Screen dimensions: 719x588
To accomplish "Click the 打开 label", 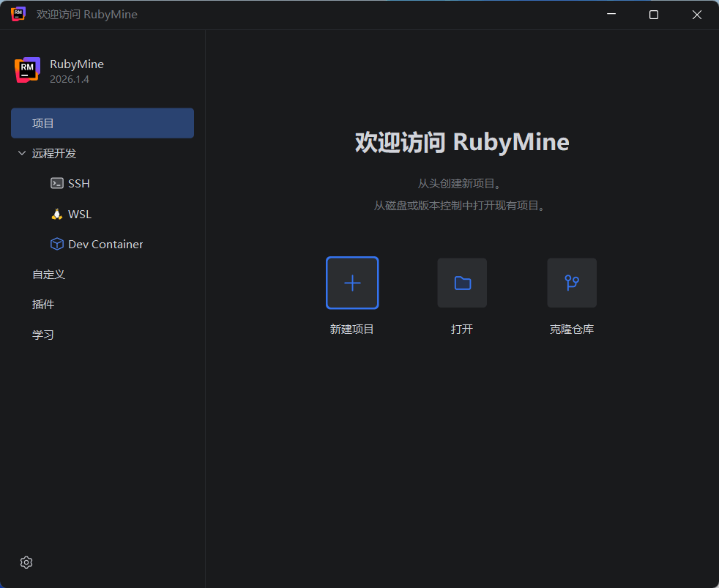I will (462, 330).
